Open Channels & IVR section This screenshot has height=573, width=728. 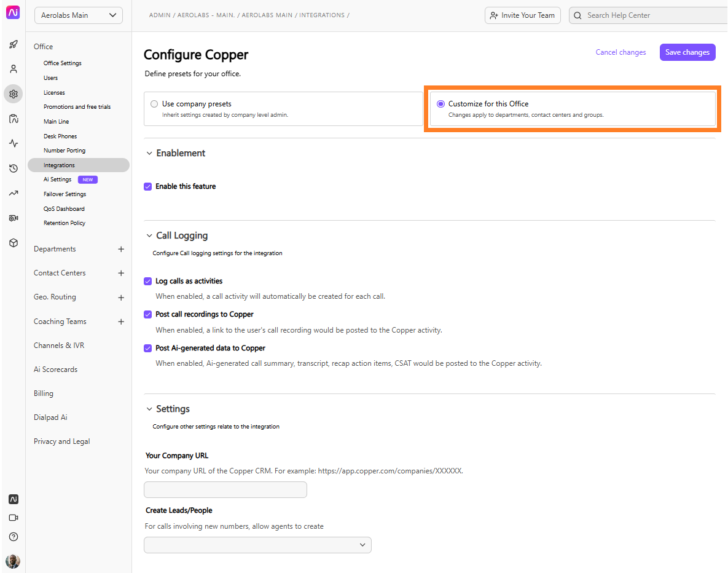tap(59, 346)
